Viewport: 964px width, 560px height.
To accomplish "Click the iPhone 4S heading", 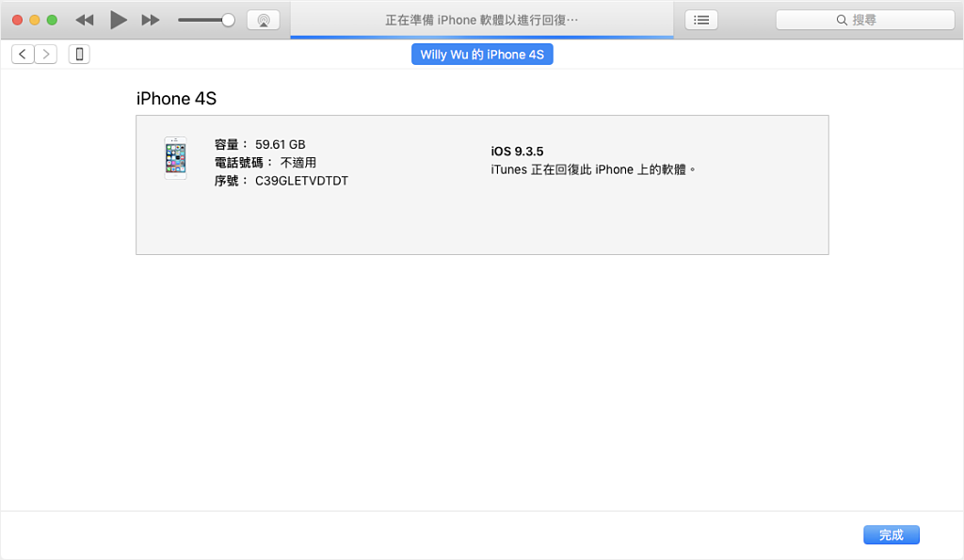I will coord(176,99).
